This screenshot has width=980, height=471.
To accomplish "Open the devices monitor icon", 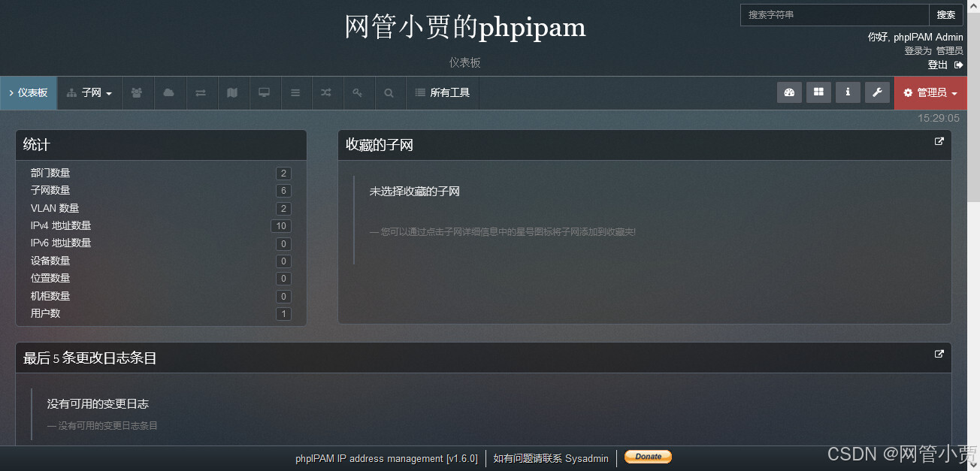I will pyautogui.click(x=264, y=93).
